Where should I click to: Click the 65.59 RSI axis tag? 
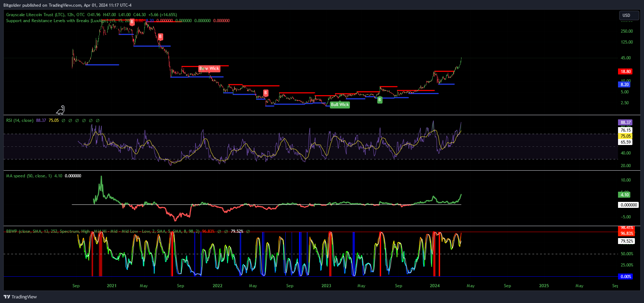tap(625, 142)
